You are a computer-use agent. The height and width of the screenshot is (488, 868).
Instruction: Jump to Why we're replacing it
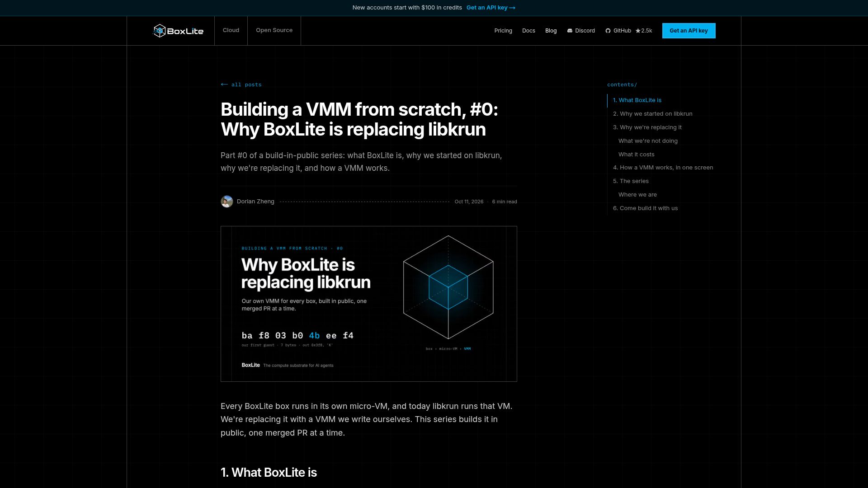[x=647, y=127]
